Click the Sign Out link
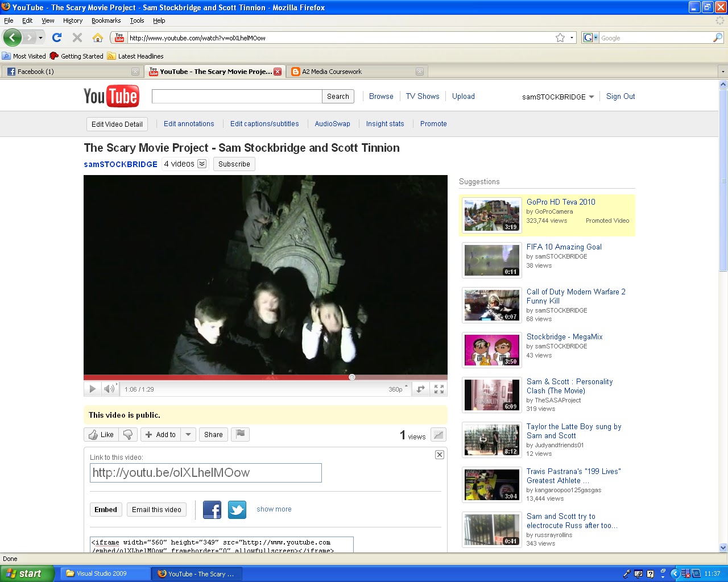Viewport: 728px width, 582px height. 621,97
